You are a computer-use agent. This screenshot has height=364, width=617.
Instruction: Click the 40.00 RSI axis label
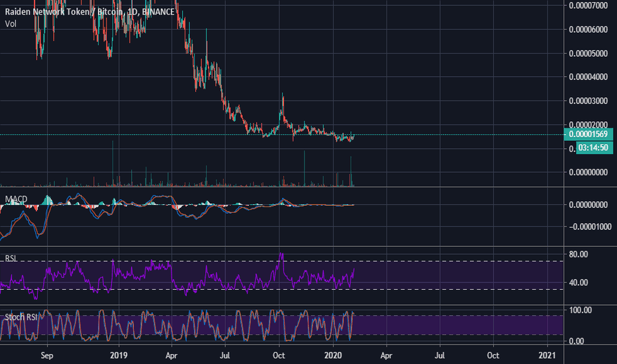click(579, 283)
